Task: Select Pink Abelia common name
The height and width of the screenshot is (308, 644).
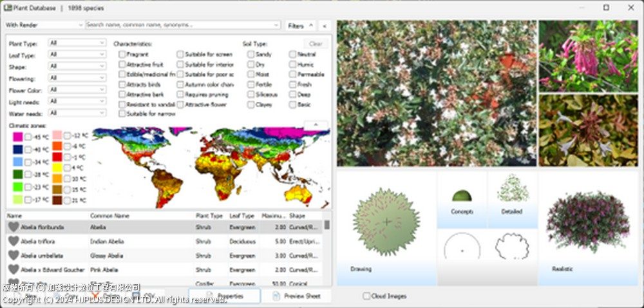Action: 104,270
